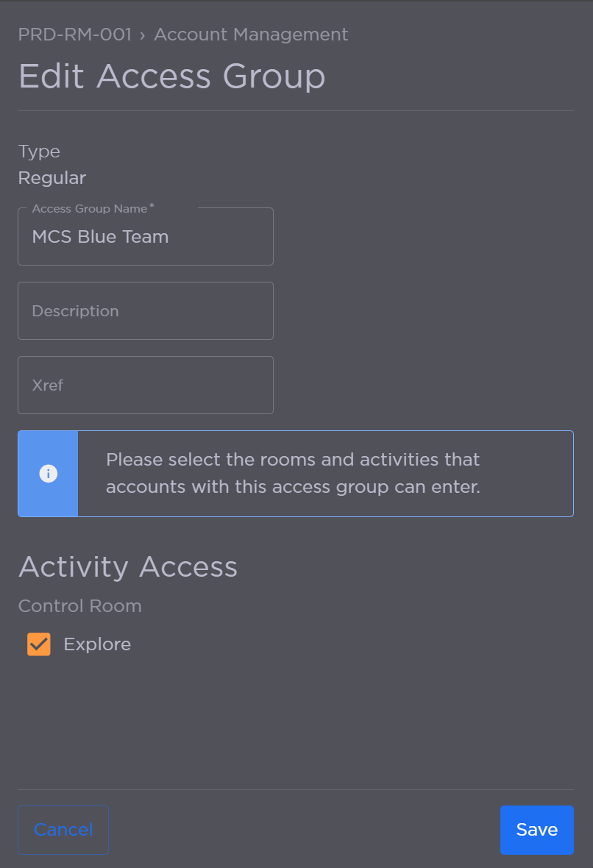The width and height of the screenshot is (593, 868).
Task: Click the orange checkmark icon beside Explore
Action: 38,644
